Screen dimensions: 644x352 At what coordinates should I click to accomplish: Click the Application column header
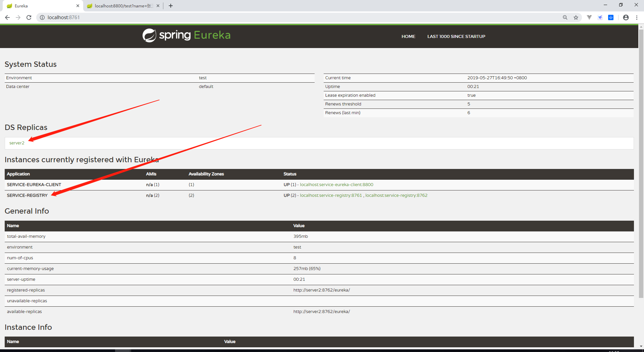[18, 174]
